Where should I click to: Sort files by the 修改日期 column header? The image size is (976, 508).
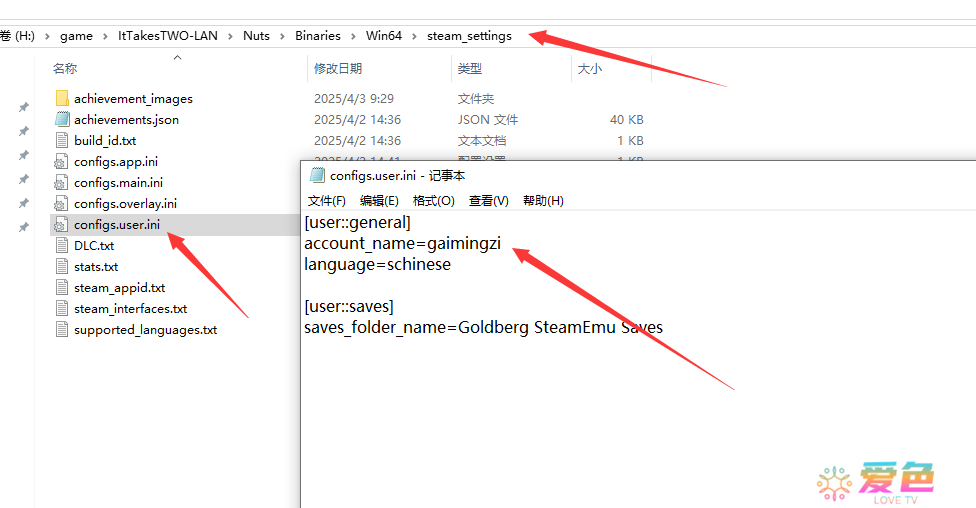[x=338, y=68]
